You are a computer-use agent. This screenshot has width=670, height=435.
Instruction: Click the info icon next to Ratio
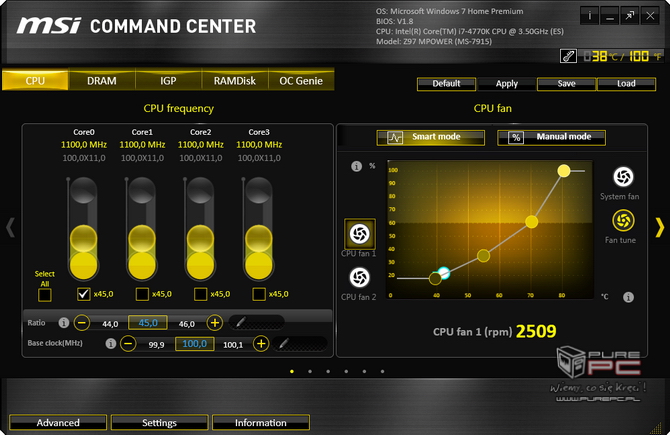pyautogui.click(x=64, y=323)
